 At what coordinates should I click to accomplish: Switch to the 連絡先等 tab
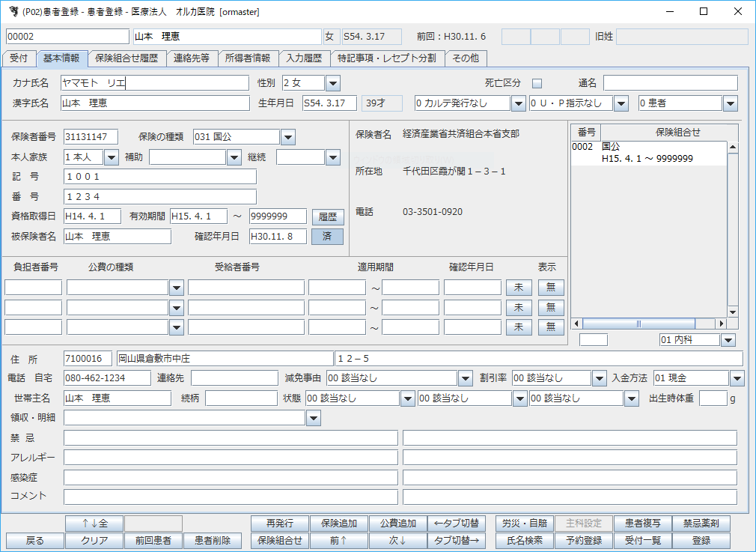point(192,58)
